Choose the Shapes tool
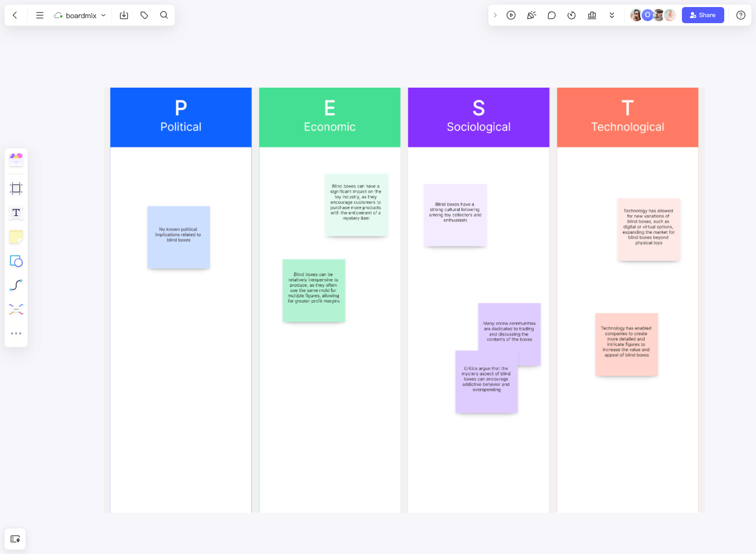 tap(16, 261)
